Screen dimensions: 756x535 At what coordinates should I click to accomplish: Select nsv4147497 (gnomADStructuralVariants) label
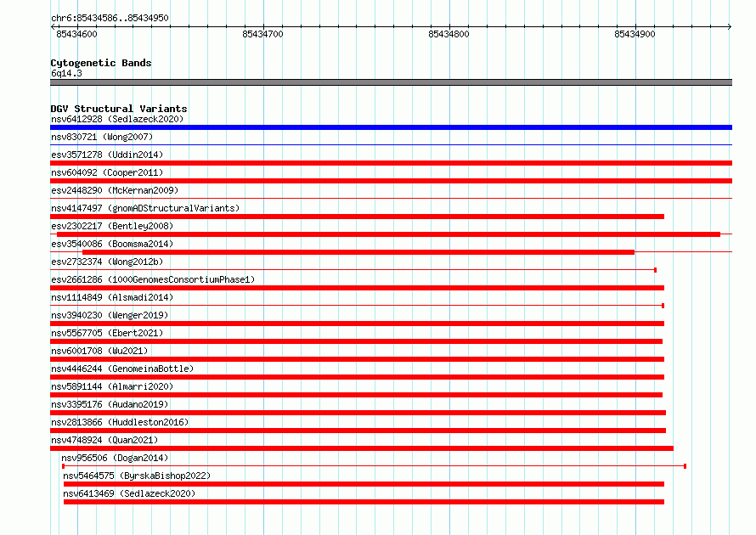(145, 208)
